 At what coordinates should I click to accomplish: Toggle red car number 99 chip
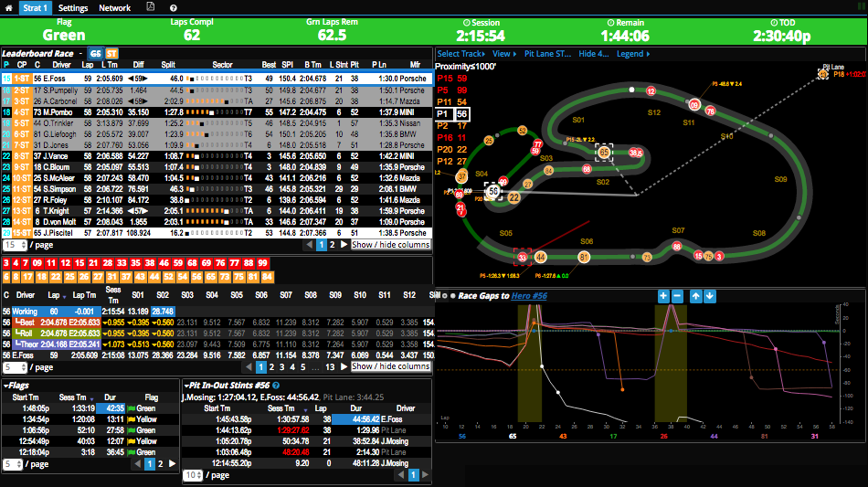(263, 263)
